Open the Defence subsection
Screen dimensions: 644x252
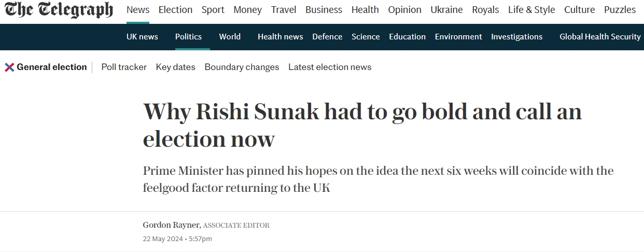click(327, 36)
